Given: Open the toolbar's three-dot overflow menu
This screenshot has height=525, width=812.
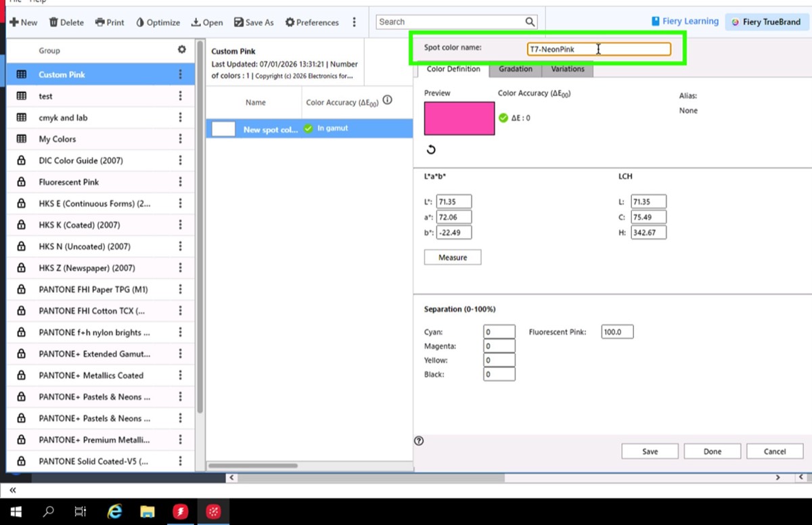Looking at the screenshot, I should point(354,22).
